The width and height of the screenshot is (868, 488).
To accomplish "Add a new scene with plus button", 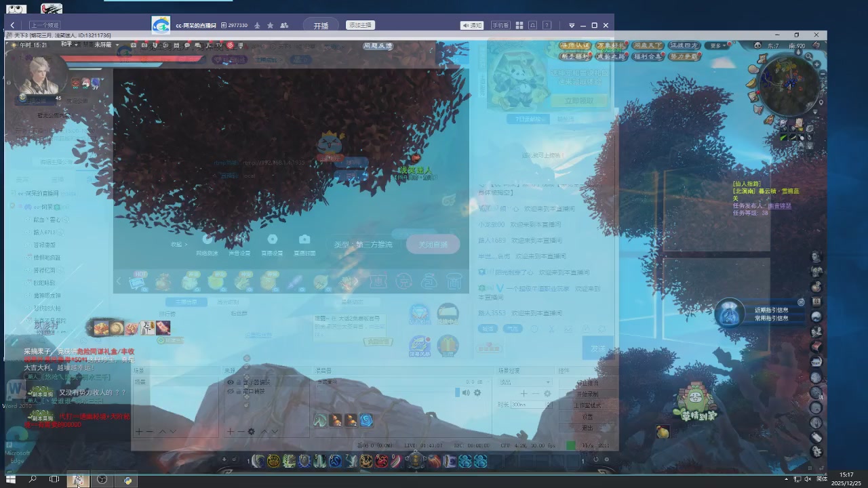I will (x=139, y=432).
